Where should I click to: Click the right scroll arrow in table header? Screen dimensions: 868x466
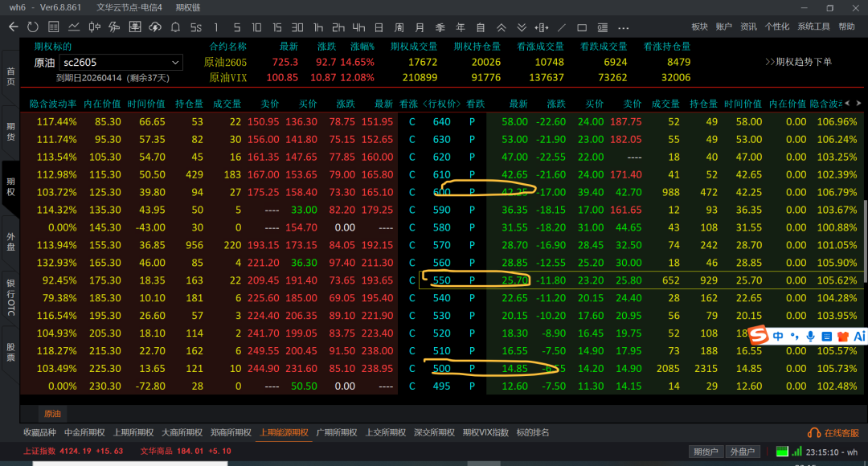point(858,103)
